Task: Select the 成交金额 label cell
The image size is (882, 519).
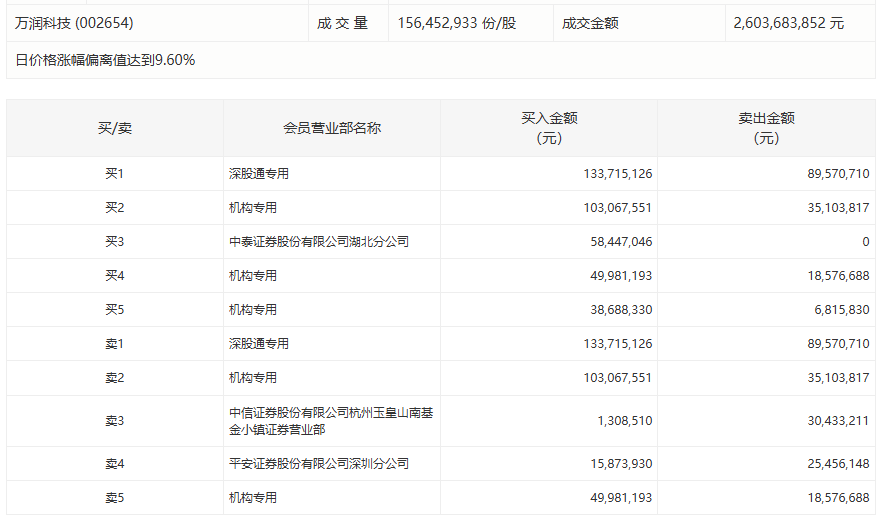Action: (590, 22)
